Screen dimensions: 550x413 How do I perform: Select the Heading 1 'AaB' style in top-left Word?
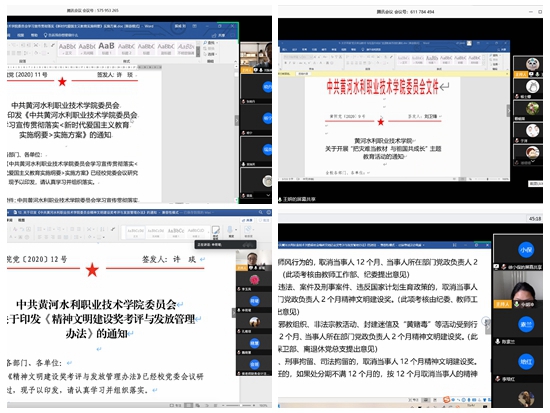click(106, 48)
